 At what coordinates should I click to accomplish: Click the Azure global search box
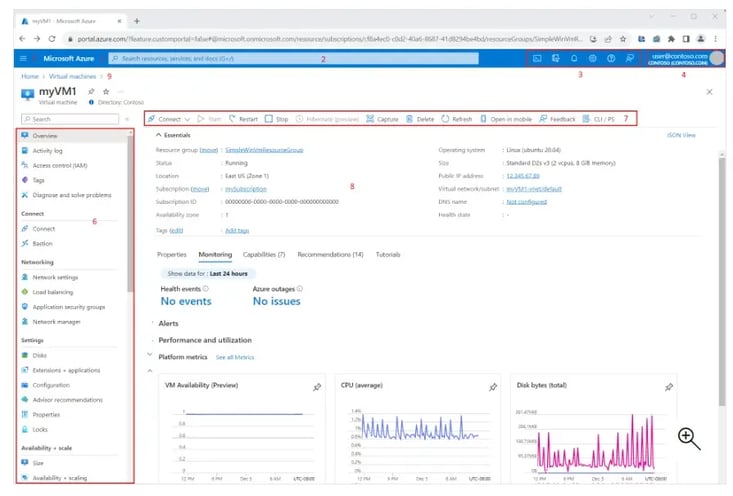pos(294,58)
